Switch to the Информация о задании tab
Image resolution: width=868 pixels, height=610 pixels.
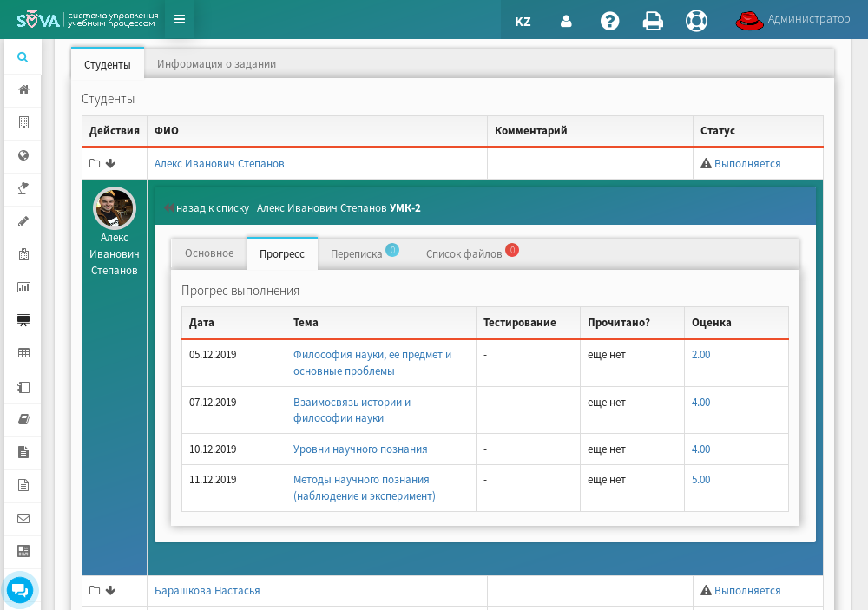216,63
